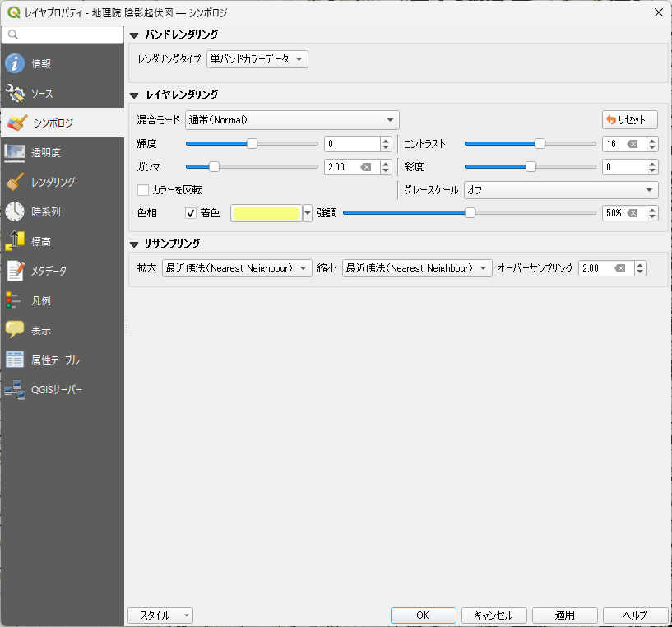Open the 拡大 resampling method dropdown
This screenshot has height=627, width=672.
(x=237, y=268)
